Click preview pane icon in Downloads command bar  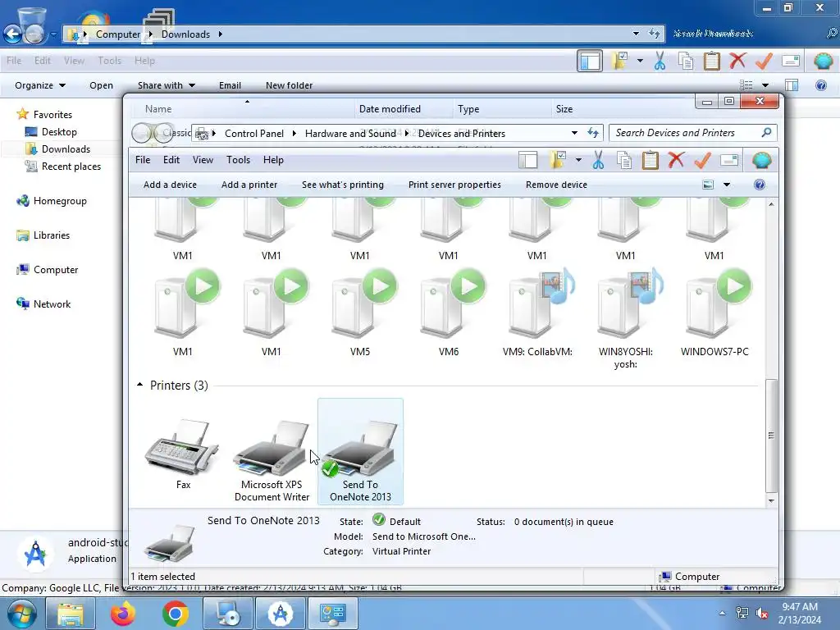(792, 85)
